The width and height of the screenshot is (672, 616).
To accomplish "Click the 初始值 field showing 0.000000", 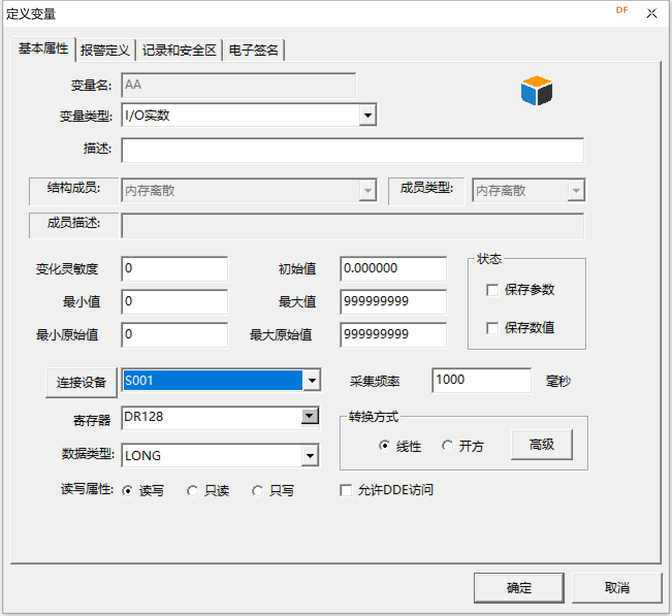I will [393, 269].
